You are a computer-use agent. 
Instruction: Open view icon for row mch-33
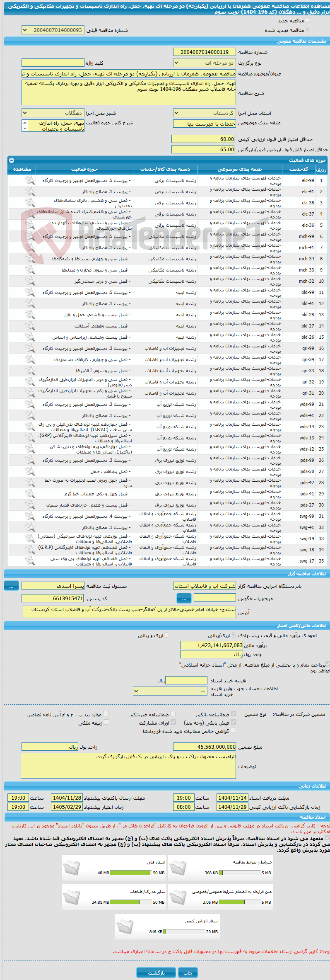[30, 270]
